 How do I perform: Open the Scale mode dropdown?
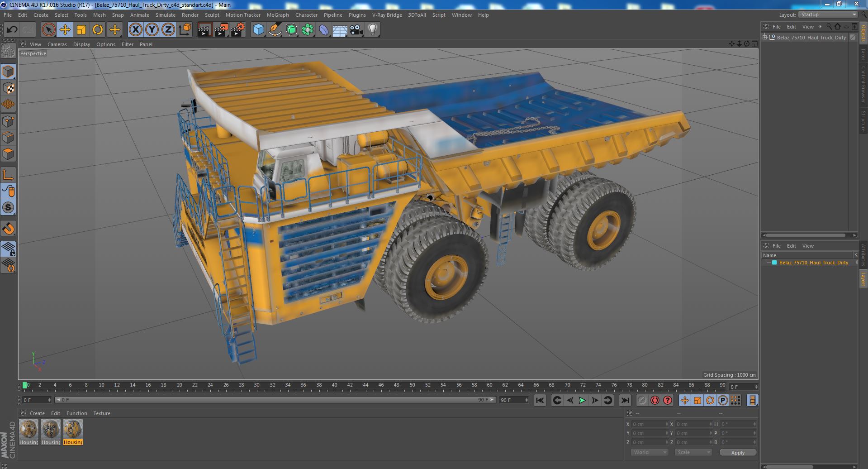pyautogui.click(x=693, y=452)
